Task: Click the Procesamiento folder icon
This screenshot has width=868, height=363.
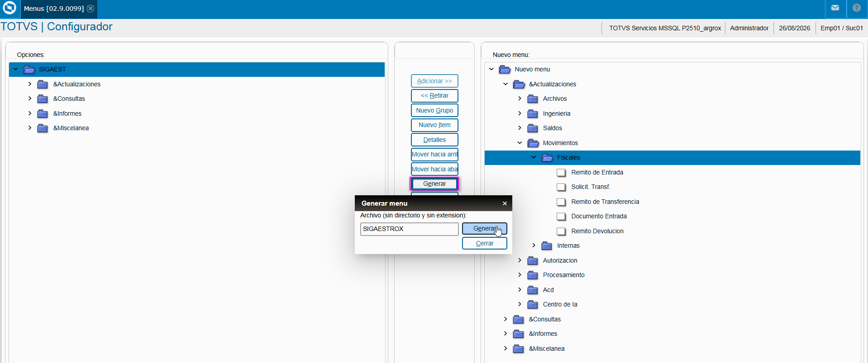Action: [x=533, y=275]
